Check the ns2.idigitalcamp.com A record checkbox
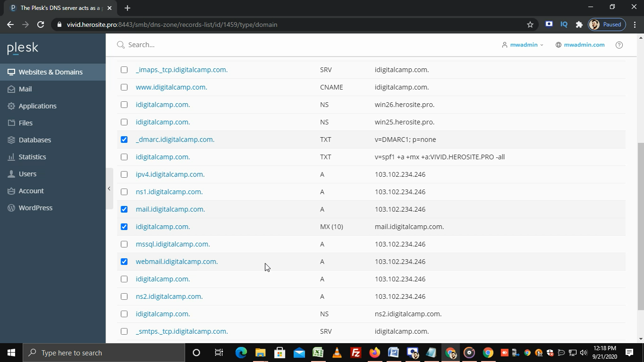 pyautogui.click(x=124, y=296)
